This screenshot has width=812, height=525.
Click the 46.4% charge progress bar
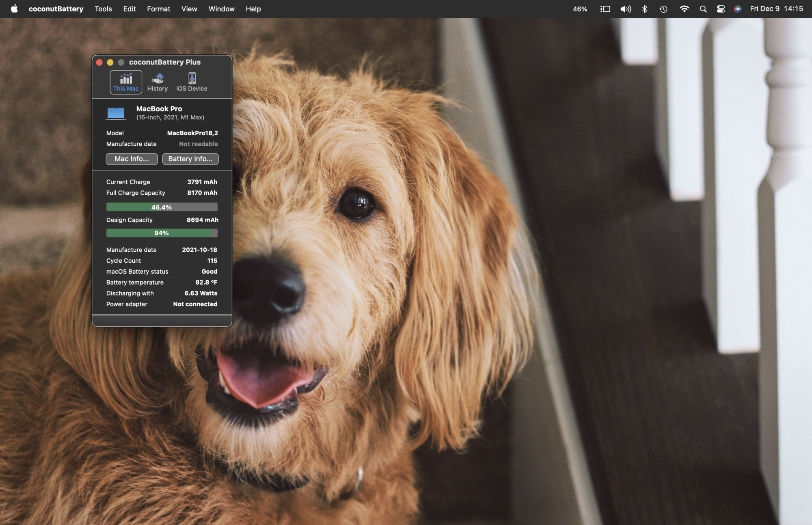pyautogui.click(x=162, y=207)
